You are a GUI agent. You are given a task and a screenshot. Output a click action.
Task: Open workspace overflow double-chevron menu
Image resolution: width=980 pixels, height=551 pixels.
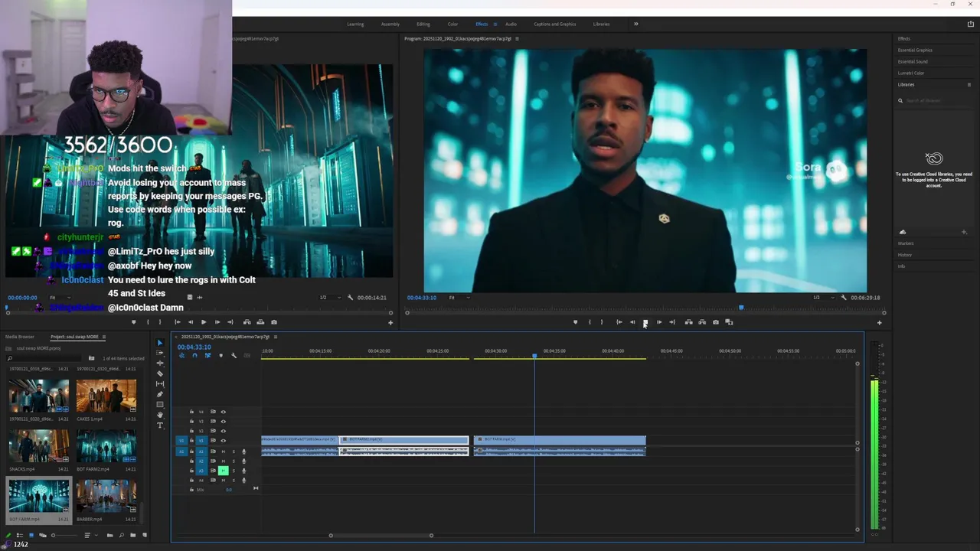coord(635,24)
